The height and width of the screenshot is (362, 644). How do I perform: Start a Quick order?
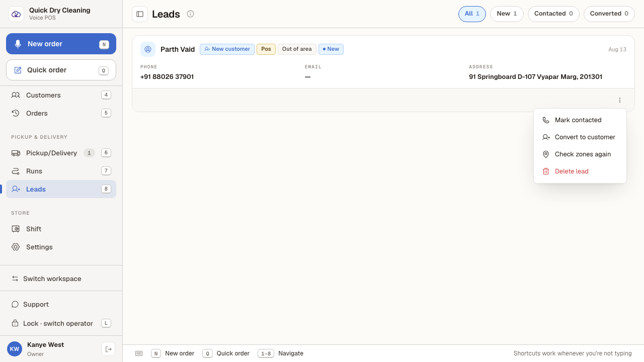[61, 70]
